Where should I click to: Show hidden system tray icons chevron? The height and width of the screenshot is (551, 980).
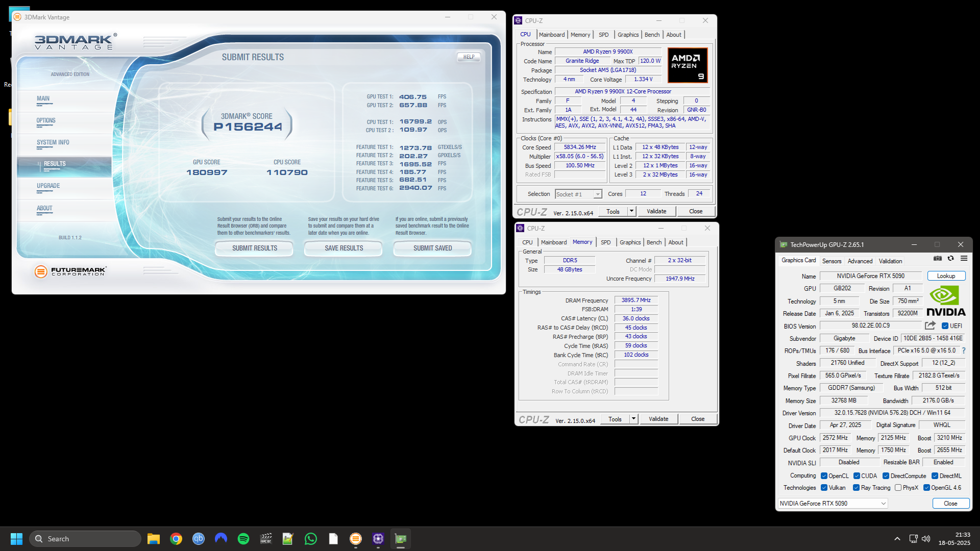click(897, 539)
